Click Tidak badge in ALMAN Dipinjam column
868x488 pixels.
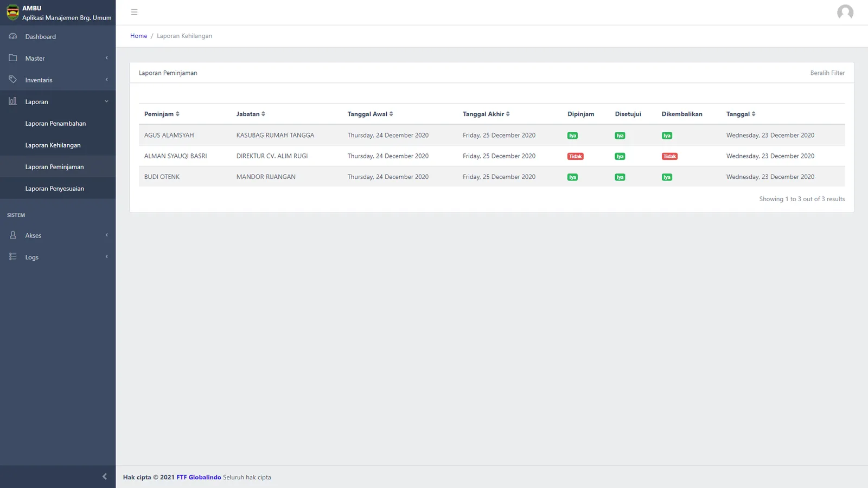(576, 156)
